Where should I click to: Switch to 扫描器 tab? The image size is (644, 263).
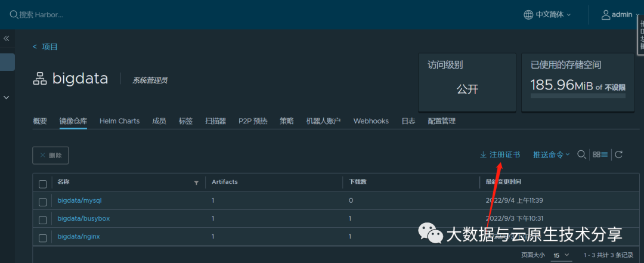[x=216, y=121]
